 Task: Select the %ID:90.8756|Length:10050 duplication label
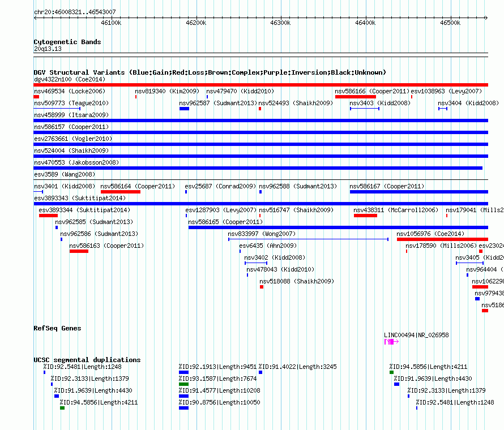pyautogui.click(x=220, y=402)
